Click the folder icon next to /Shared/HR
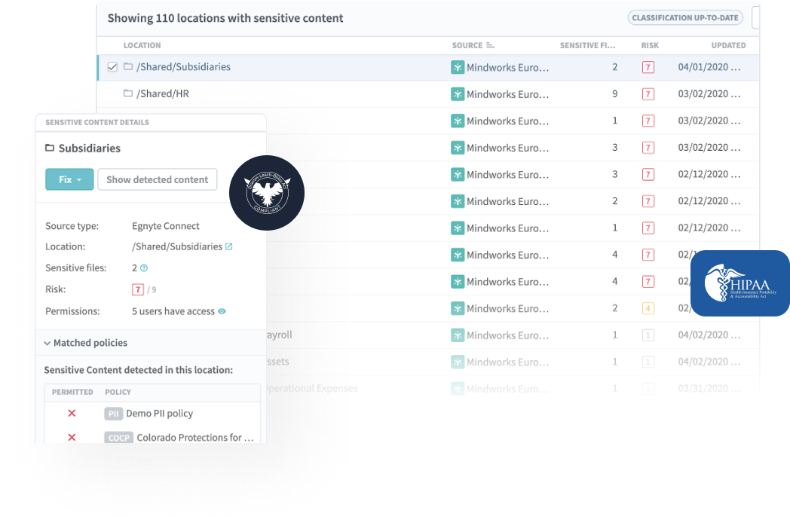The height and width of the screenshot is (532, 790). (127, 93)
